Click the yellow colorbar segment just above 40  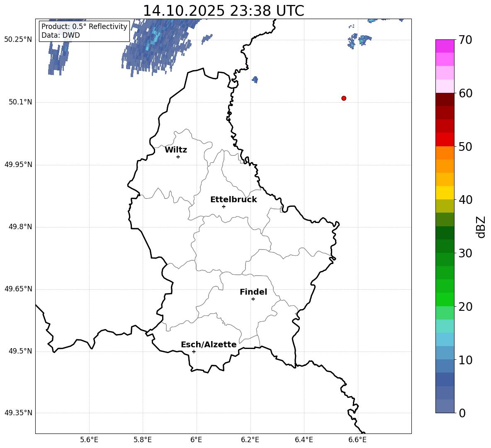click(445, 193)
